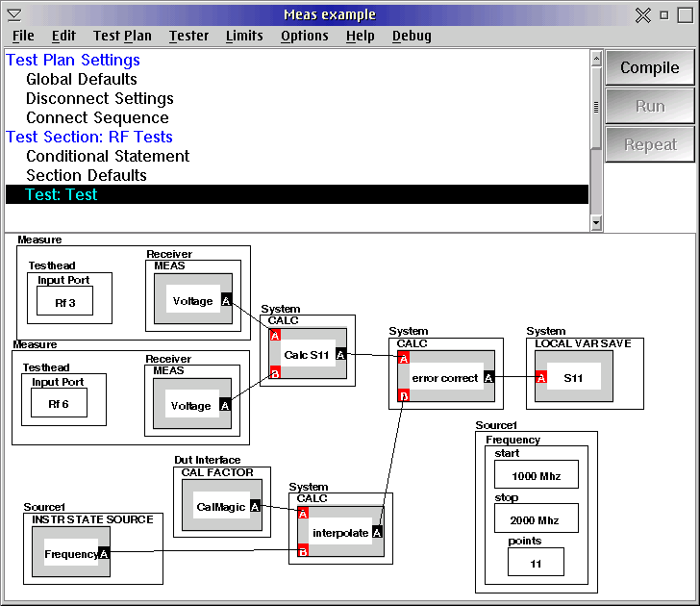Select the interpolate block
The width and height of the screenshot is (700, 606).
point(340,531)
